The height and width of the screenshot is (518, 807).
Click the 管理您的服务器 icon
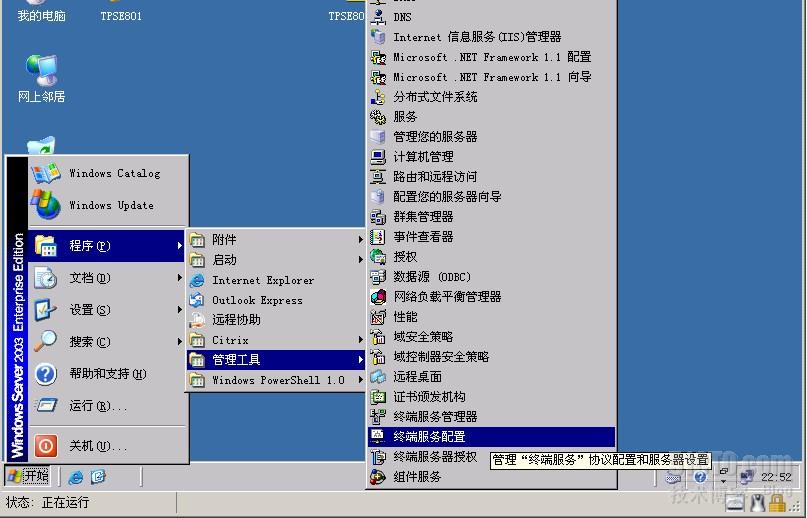378,137
